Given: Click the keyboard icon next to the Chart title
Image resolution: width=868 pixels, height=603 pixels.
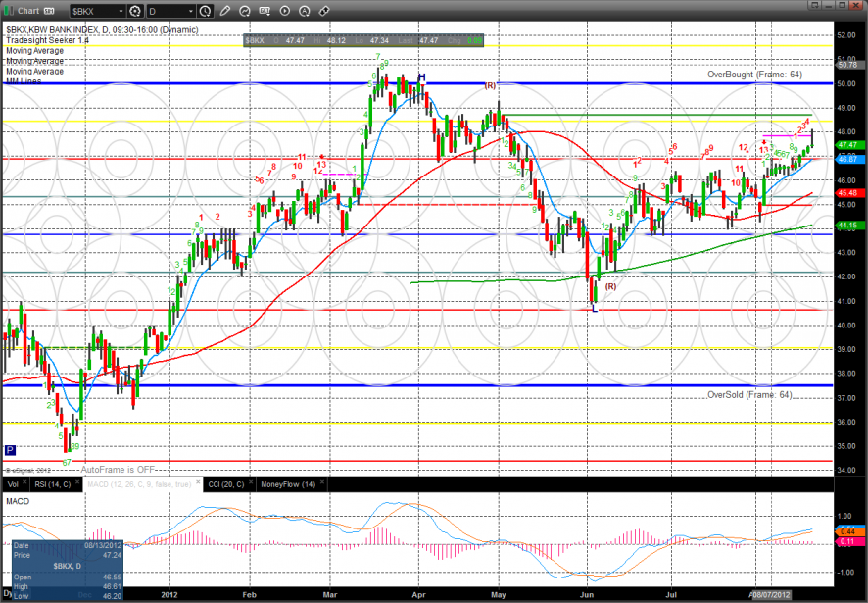Looking at the screenshot, I should pyautogui.click(x=49, y=11).
